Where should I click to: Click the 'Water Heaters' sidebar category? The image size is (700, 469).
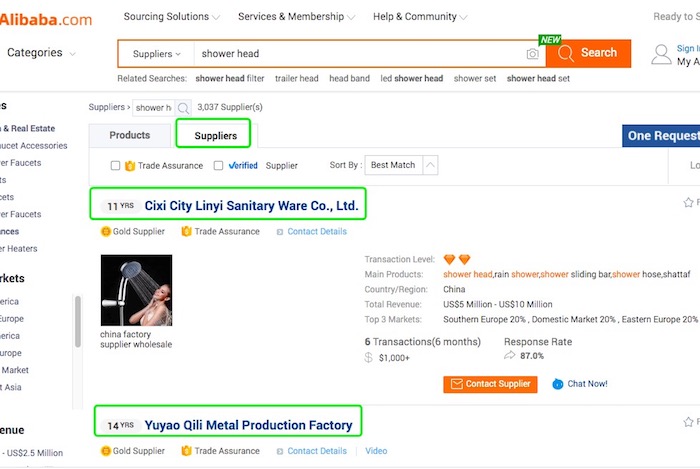point(19,249)
